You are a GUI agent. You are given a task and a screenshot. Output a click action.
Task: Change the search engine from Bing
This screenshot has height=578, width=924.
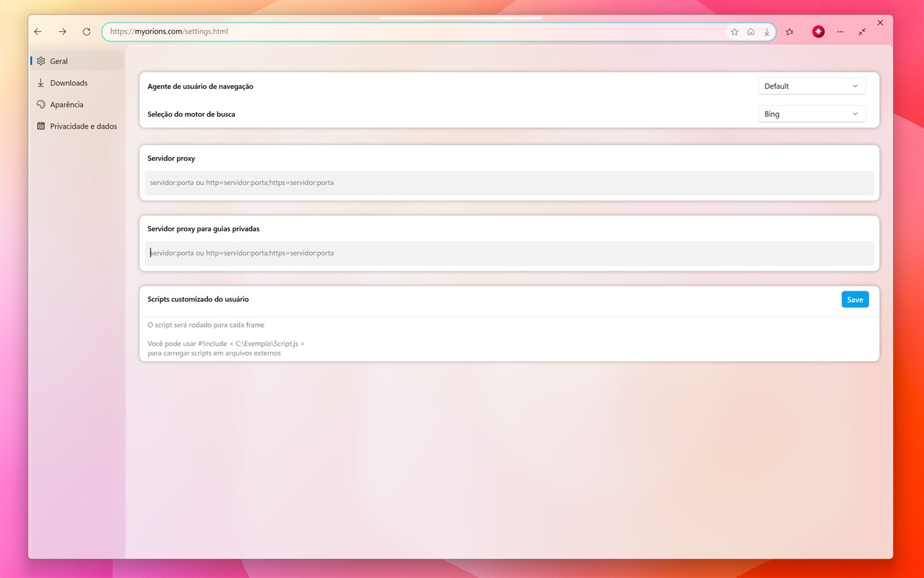tap(811, 114)
